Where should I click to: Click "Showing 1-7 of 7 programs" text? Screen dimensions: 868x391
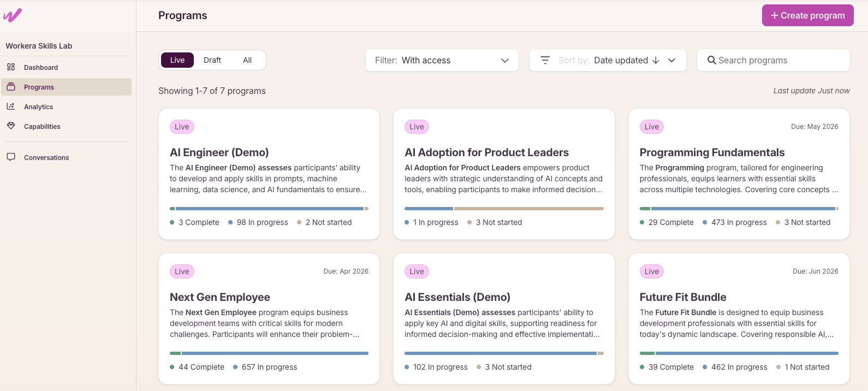212,91
